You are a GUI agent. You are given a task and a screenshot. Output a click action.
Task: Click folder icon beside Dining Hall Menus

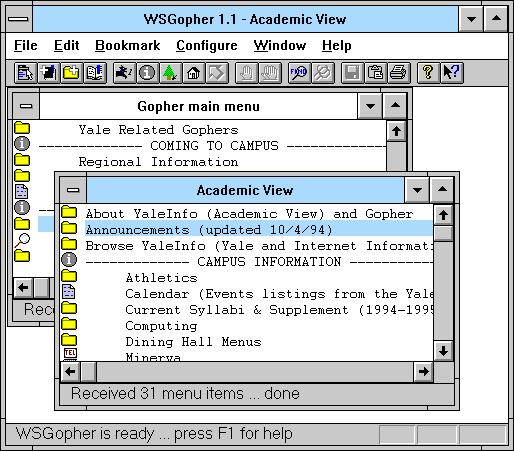pos(69,340)
